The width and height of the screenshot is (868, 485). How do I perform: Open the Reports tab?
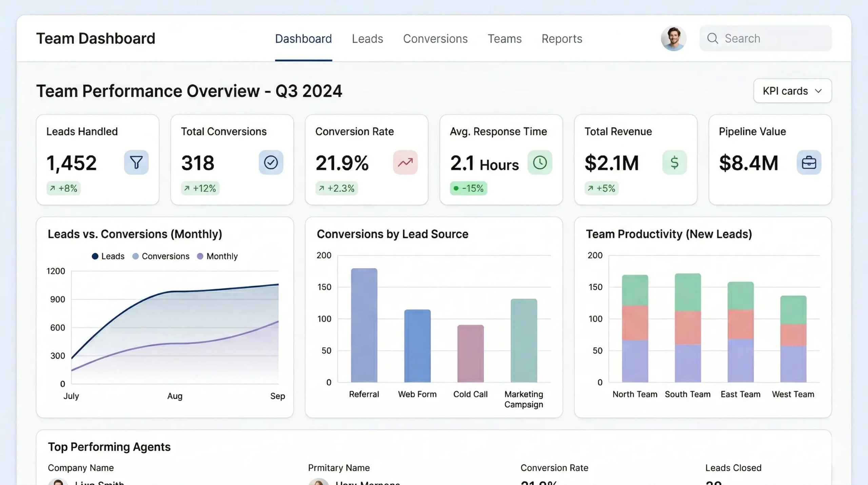click(562, 39)
